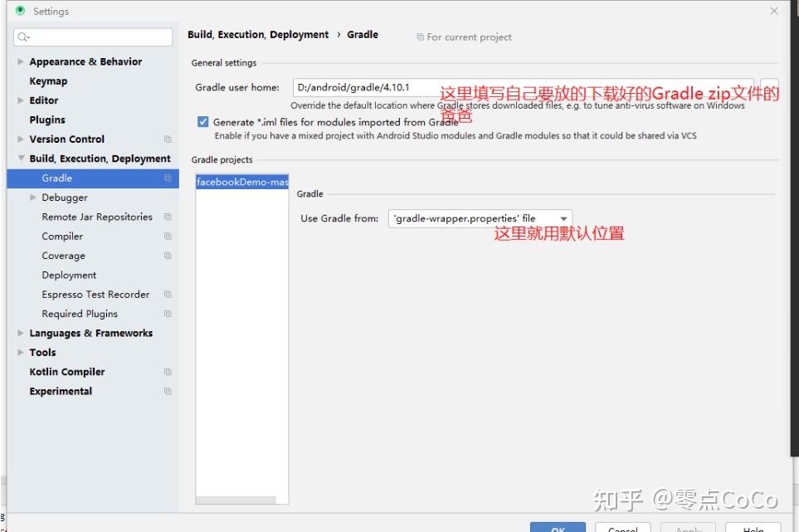The width and height of the screenshot is (799, 532).
Task: Click the project-level icon beside Required Plugins
Action: [x=168, y=314]
